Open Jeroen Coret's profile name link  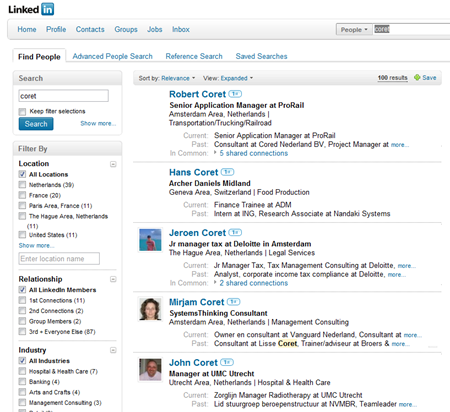click(x=198, y=232)
